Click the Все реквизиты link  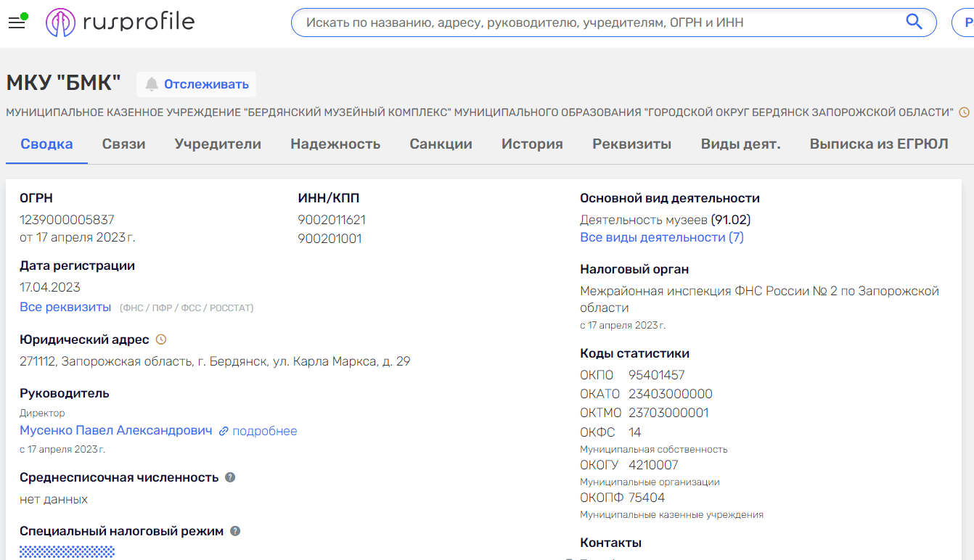click(65, 307)
